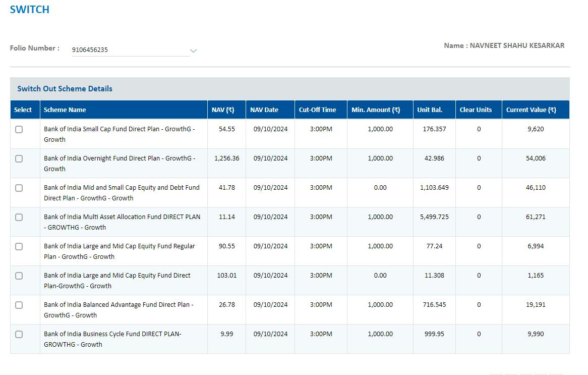Click current value 61,271
The width and height of the screenshot is (588, 375).
[536, 217]
